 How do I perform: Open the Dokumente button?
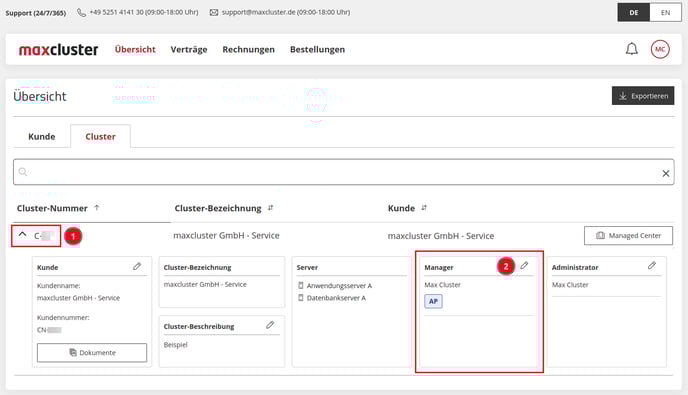(x=92, y=352)
